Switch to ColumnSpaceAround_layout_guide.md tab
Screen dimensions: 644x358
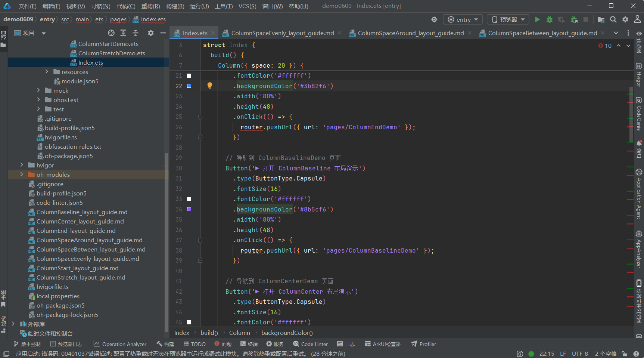pos(411,33)
